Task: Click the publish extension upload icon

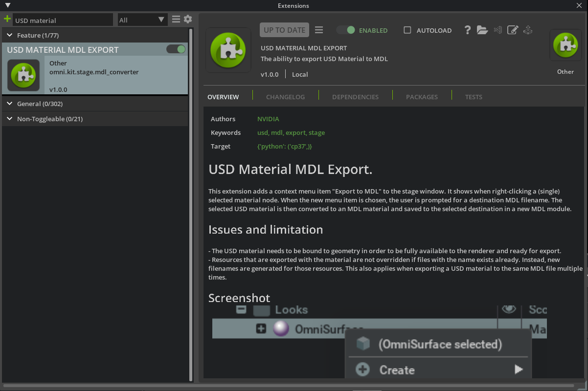Action: tap(528, 30)
